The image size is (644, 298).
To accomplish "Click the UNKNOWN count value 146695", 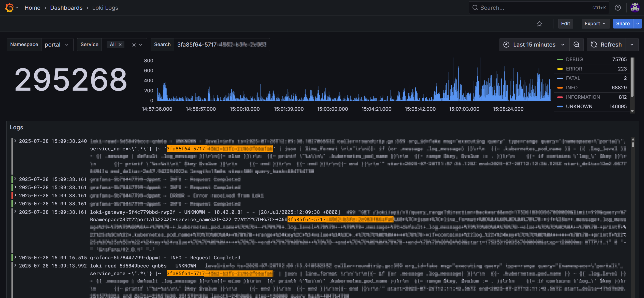I will tap(618, 106).
